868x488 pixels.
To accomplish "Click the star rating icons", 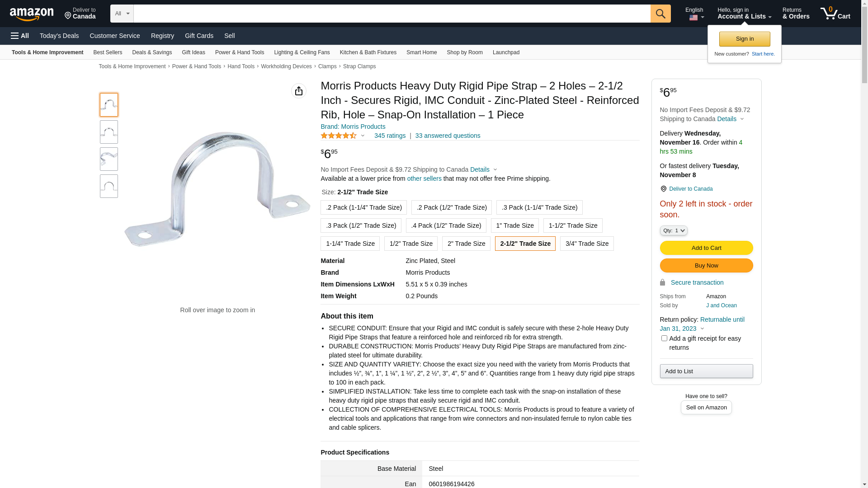I will 339,136.
